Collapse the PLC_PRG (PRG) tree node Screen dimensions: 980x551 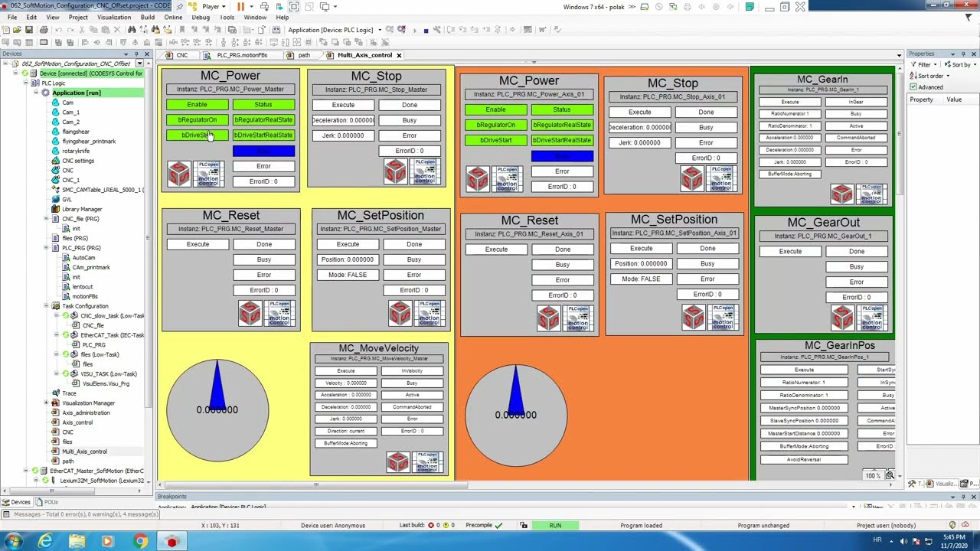click(47, 248)
